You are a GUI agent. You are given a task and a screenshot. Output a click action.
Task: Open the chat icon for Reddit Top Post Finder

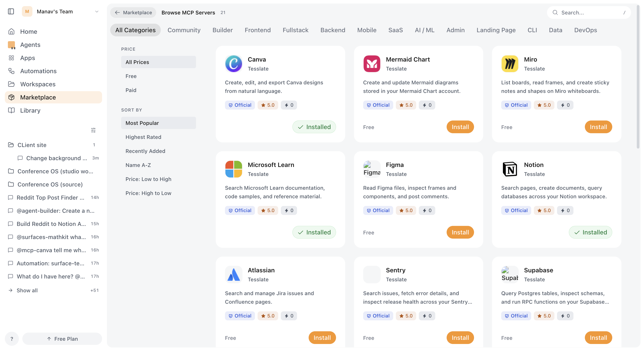coord(11,197)
